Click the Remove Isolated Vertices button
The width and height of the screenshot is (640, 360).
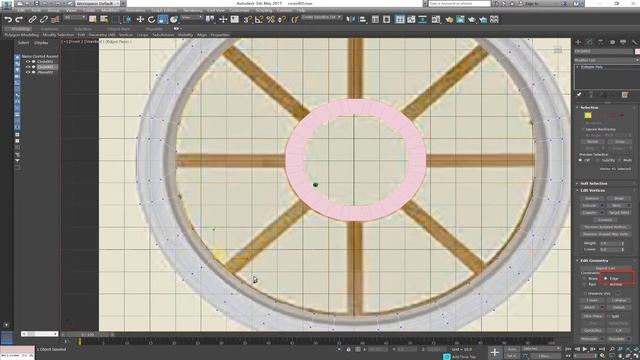(606, 227)
